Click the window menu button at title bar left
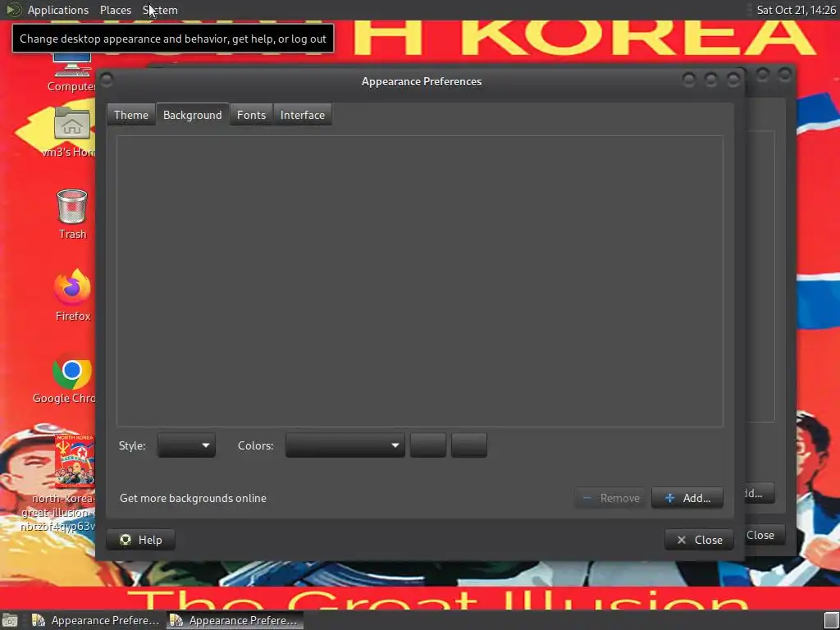Image resolution: width=840 pixels, height=630 pixels. pos(107,81)
